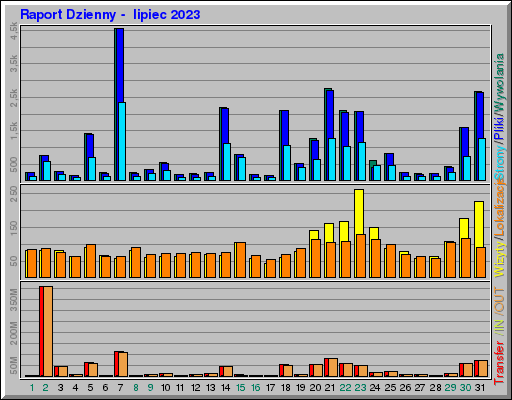The height and width of the screenshot is (400, 512).
Task: Click the '200M' y-axis value
Action: point(14,333)
